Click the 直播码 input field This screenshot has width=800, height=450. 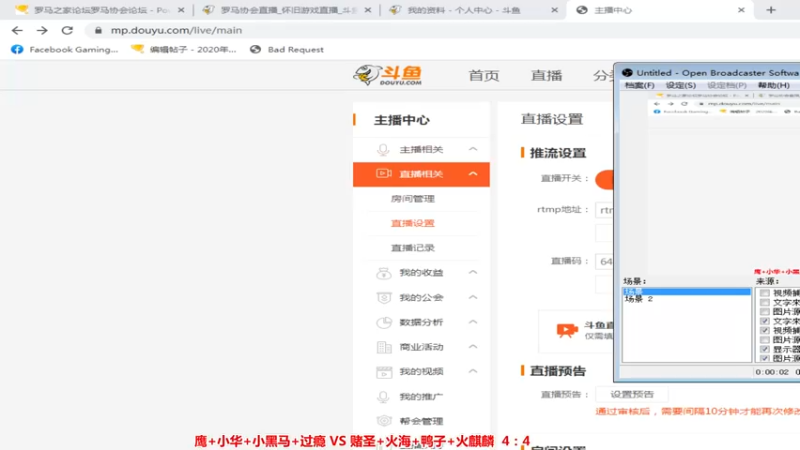coord(605,261)
